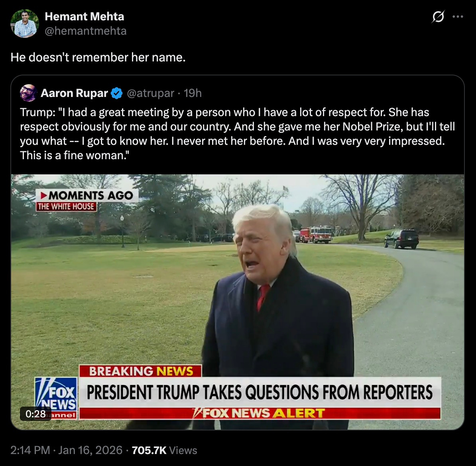Click the 2:14 PM Jan 16, 2026 timestamp

pyautogui.click(x=67, y=450)
